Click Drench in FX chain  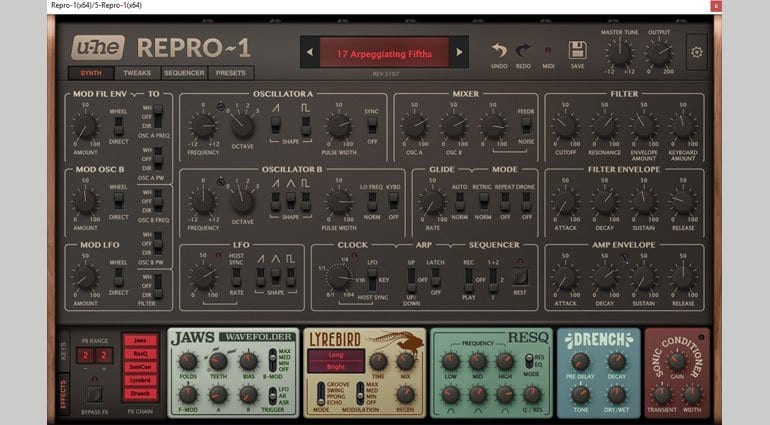point(140,394)
